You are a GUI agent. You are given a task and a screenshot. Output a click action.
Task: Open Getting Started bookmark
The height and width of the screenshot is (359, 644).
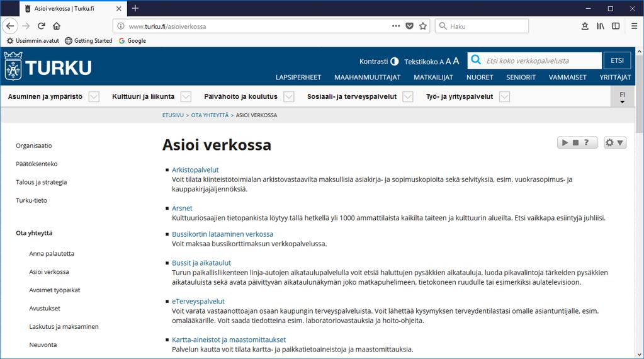pos(89,41)
